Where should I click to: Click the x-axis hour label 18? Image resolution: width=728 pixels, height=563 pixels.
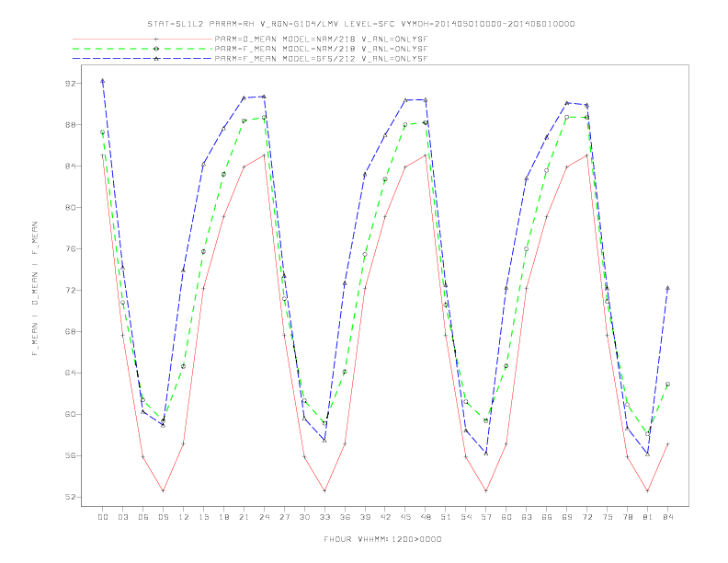coord(223,517)
